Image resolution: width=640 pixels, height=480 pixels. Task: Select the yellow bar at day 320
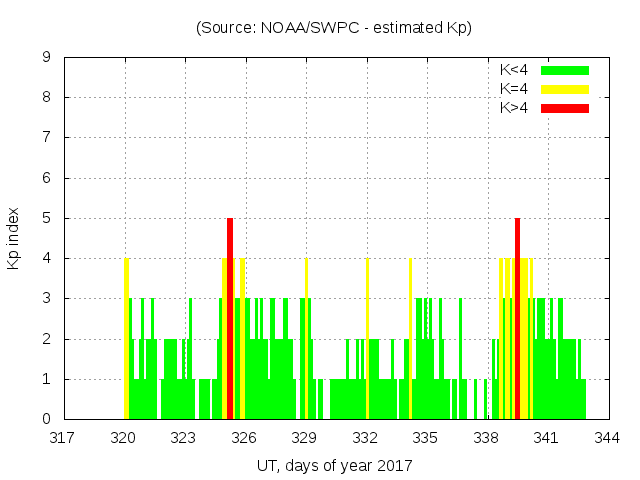126,338
